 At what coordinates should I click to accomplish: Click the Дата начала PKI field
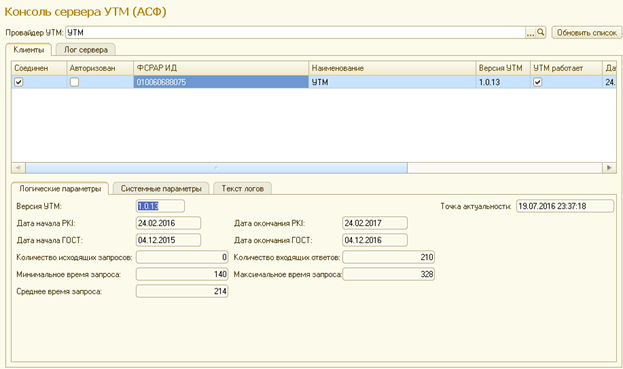point(168,223)
